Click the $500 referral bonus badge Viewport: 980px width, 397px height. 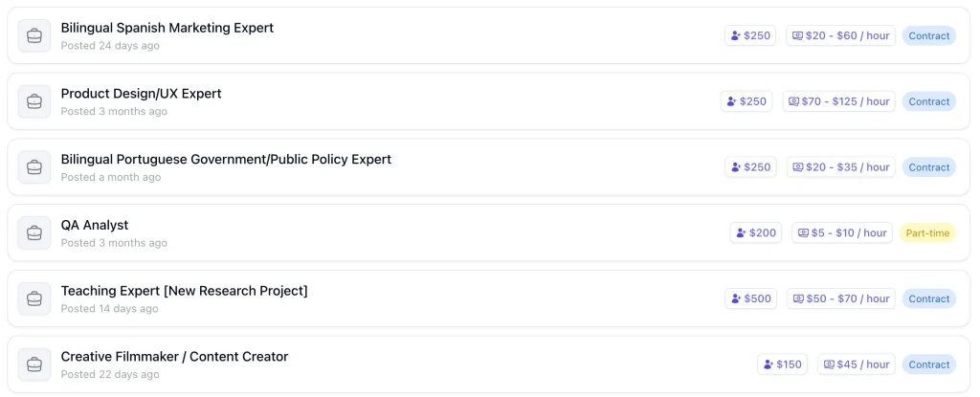tap(750, 298)
